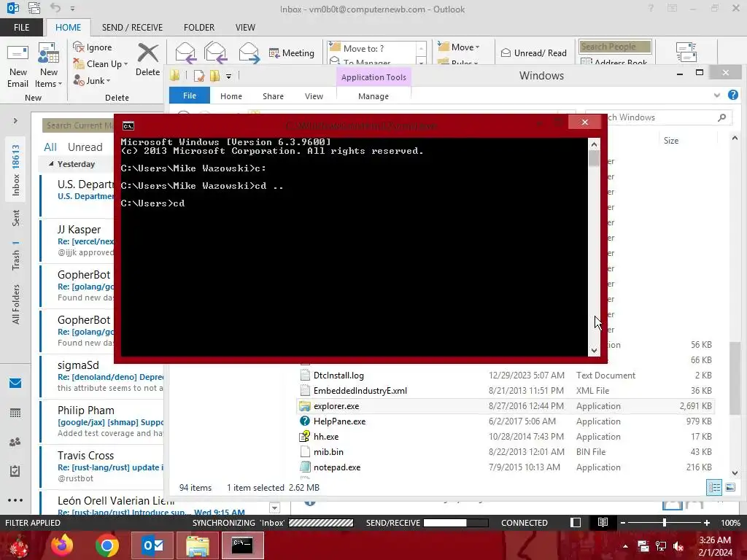Switch to SEND / RECEIVE tab
Viewport: 747px width, 560px height.
coord(132,27)
